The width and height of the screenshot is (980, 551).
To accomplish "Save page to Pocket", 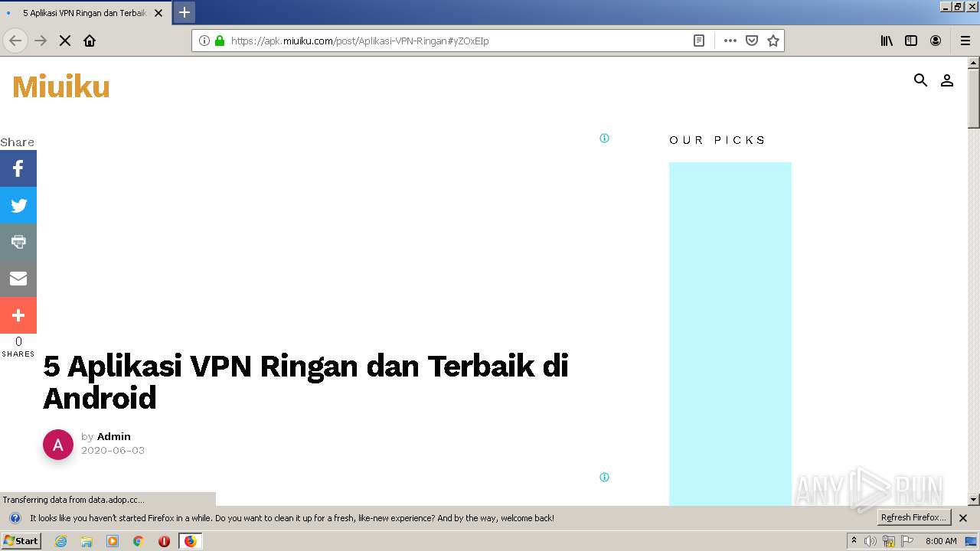I will pyautogui.click(x=752, y=41).
